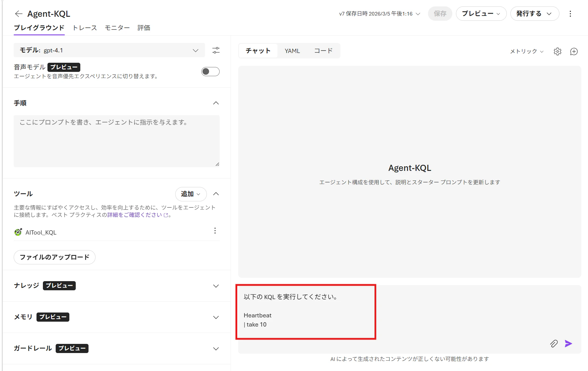This screenshot has width=588, height=371.
Task: Open more options menu for AITool_KQL
Action: click(215, 231)
